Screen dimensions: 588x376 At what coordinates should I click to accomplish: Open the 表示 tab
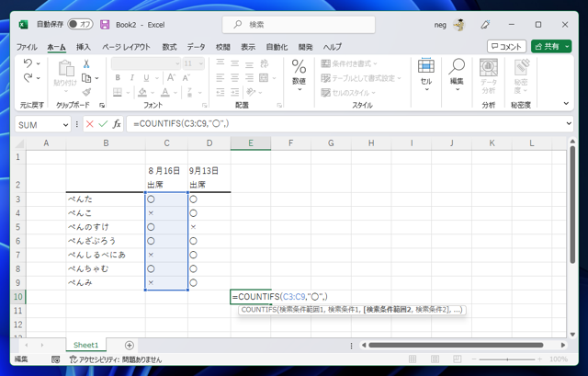[248, 47]
